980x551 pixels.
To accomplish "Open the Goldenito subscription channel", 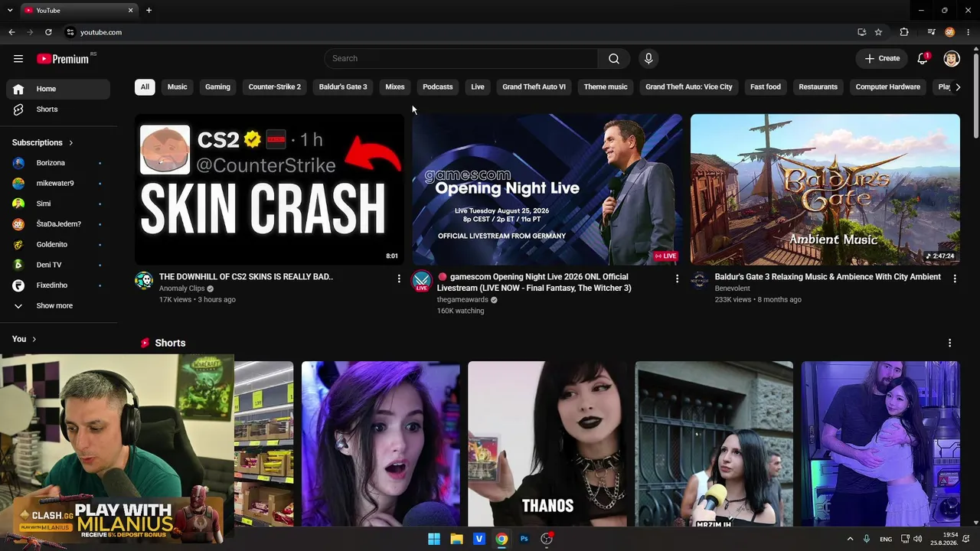I will pyautogui.click(x=58, y=245).
